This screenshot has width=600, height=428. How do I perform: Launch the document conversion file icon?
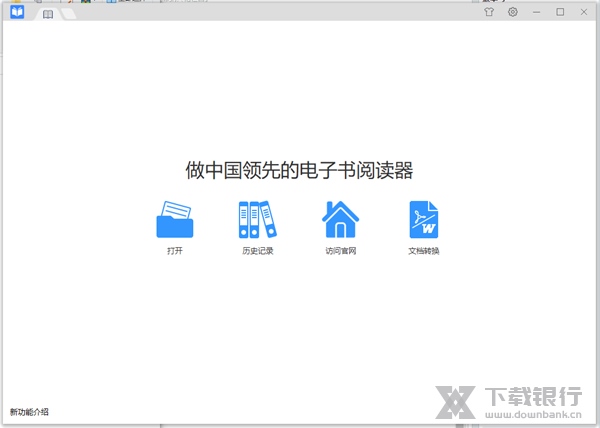(423, 219)
